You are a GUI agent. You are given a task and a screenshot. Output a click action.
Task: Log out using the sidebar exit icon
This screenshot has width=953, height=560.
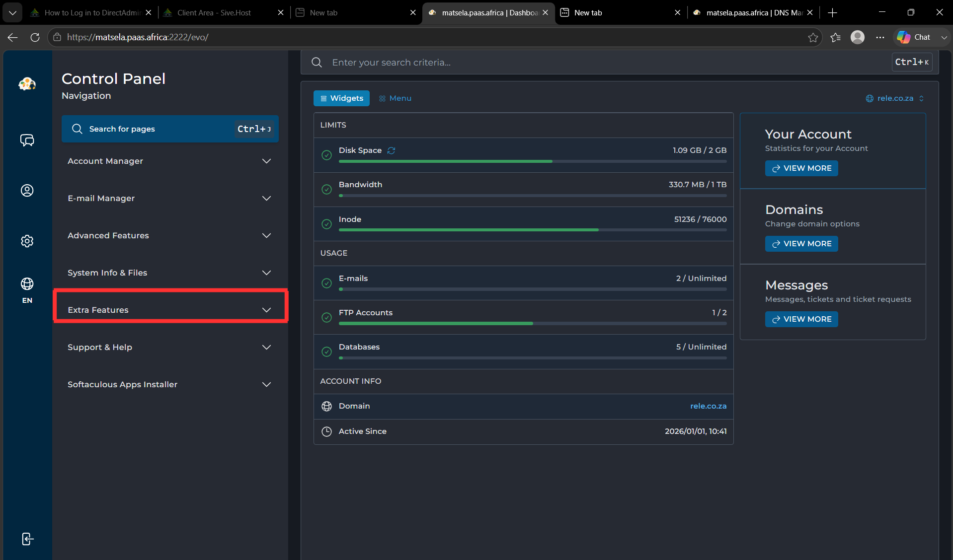[x=28, y=539]
